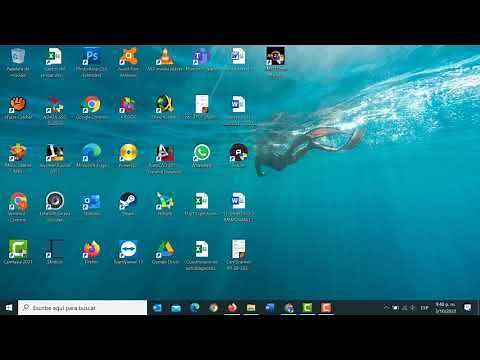The width and height of the screenshot is (480, 360).
Task: Open volume control in system tray
Action: coord(413,308)
